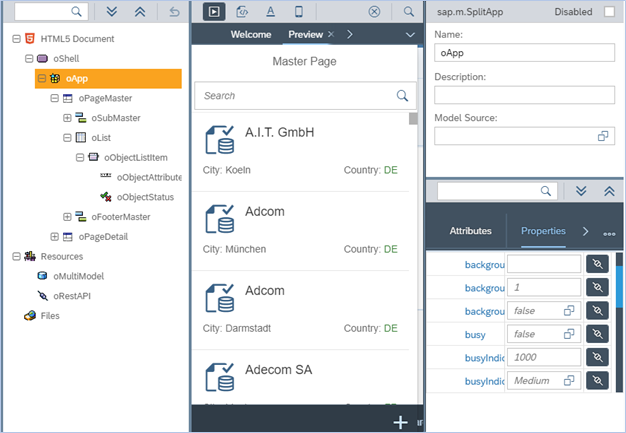Expand the oPageDetail tree node
The height and width of the screenshot is (433, 626).
[x=55, y=237]
